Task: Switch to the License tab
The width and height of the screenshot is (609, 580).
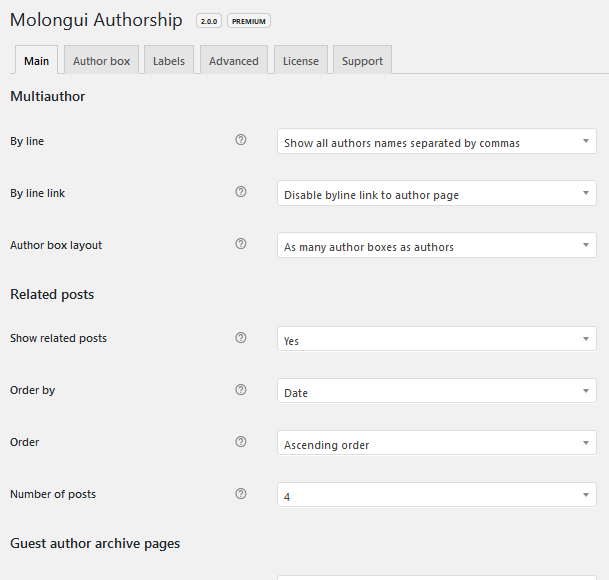Action: [x=300, y=61]
